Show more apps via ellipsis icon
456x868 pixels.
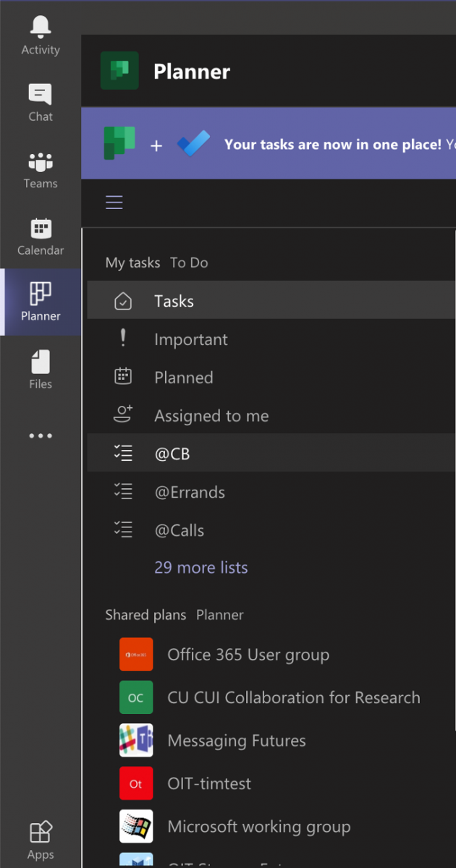tap(41, 436)
